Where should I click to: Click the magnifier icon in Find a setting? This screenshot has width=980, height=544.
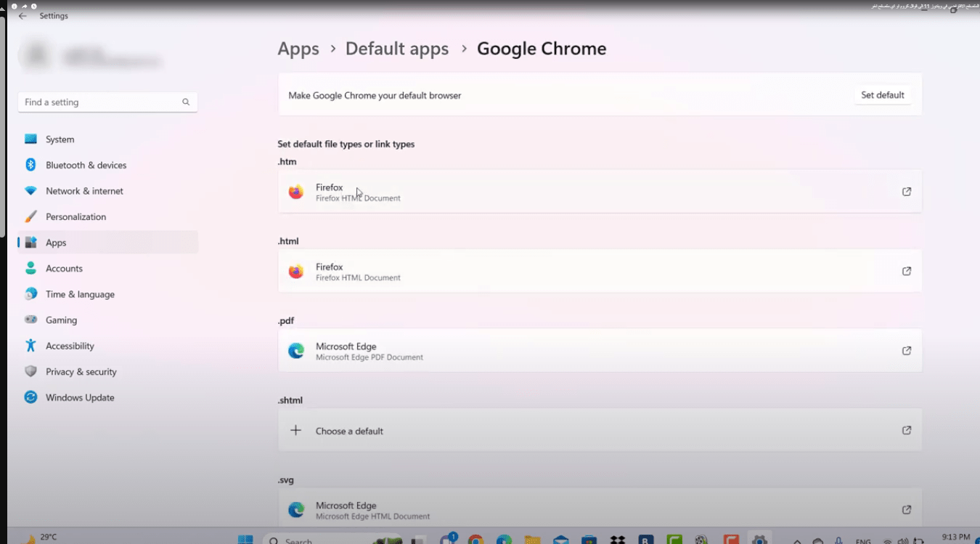186,102
